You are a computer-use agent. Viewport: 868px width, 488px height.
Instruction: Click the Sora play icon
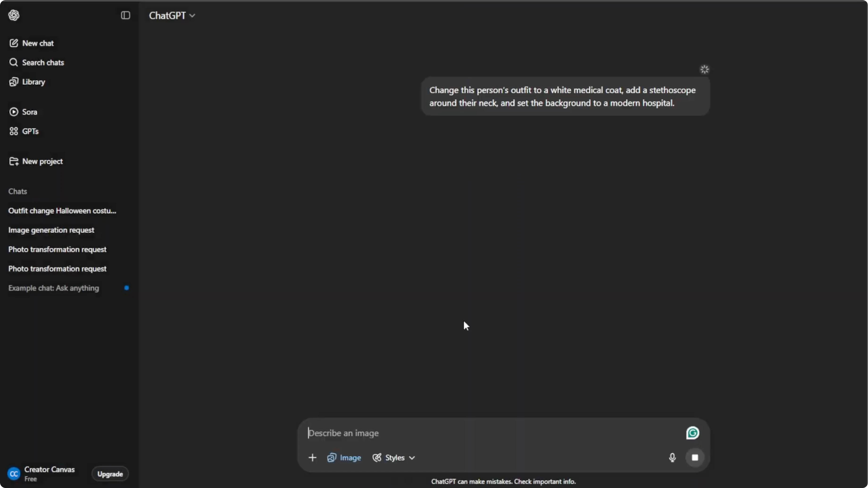point(13,112)
